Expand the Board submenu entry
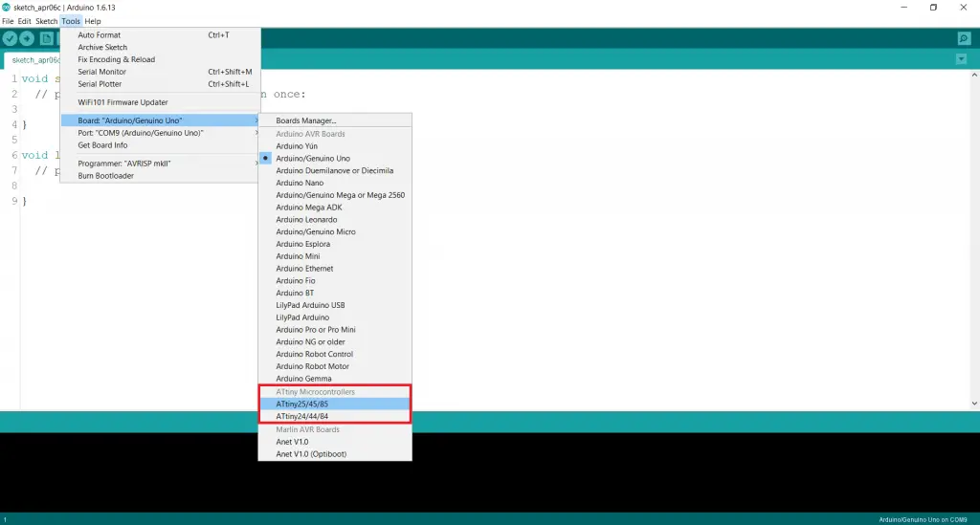980x525 pixels. 160,120
